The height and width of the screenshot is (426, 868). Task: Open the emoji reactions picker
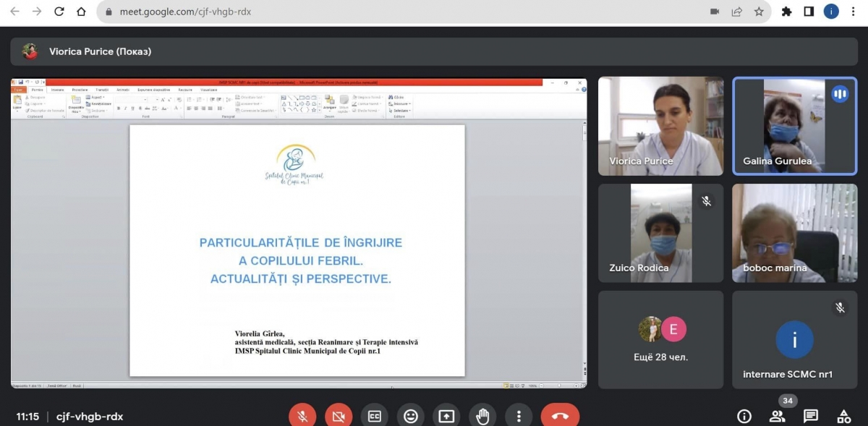(x=411, y=416)
